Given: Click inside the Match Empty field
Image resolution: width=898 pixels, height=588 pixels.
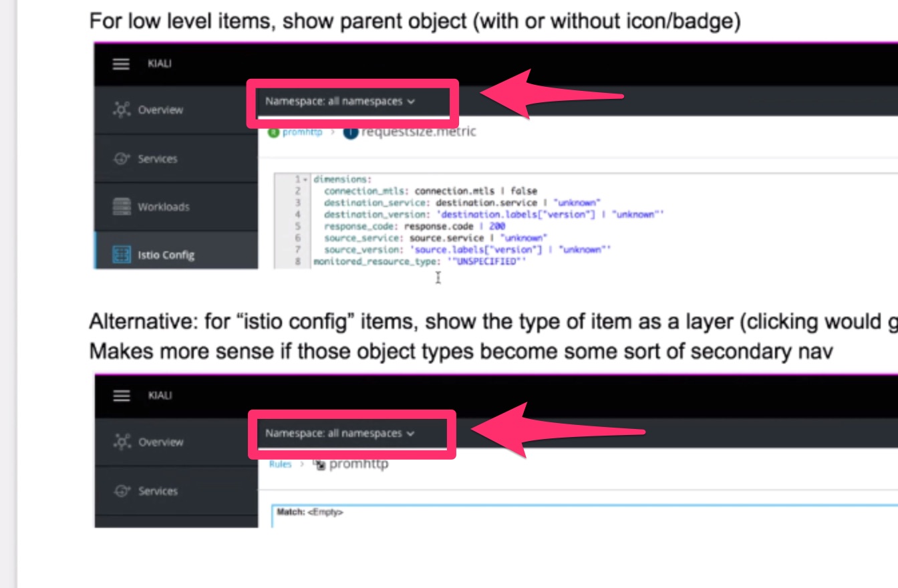Looking at the screenshot, I should (585, 516).
